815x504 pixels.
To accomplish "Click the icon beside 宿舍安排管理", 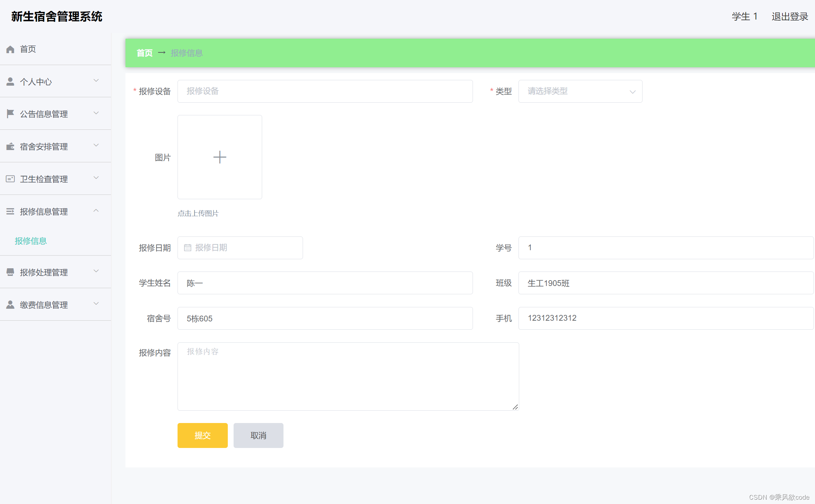I will coord(10,146).
